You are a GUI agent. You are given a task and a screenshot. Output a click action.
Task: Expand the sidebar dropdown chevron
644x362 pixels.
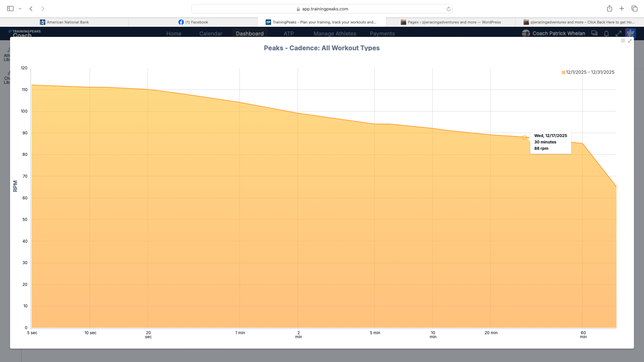click(20, 9)
